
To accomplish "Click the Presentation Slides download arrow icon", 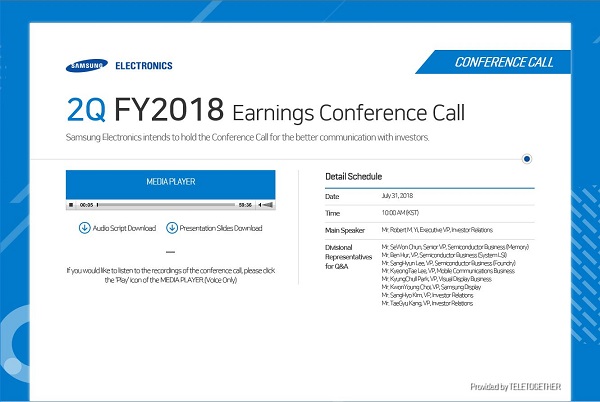I will click(x=171, y=227).
